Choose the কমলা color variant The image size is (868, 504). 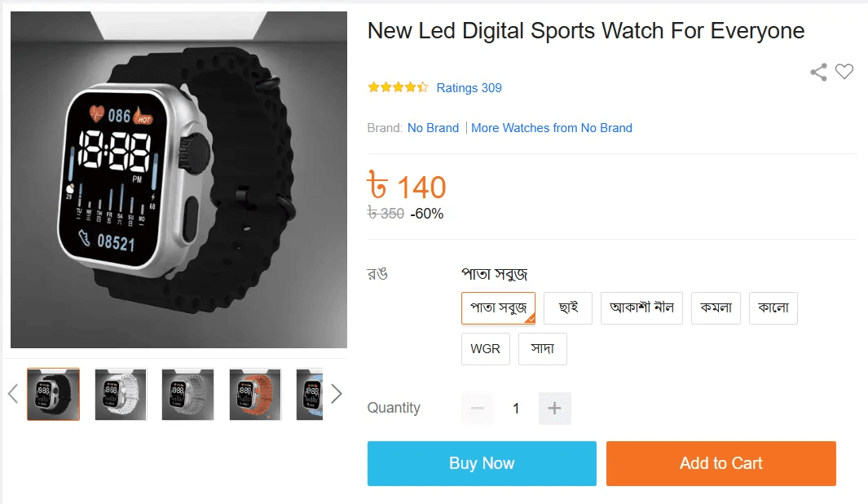point(716,308)
